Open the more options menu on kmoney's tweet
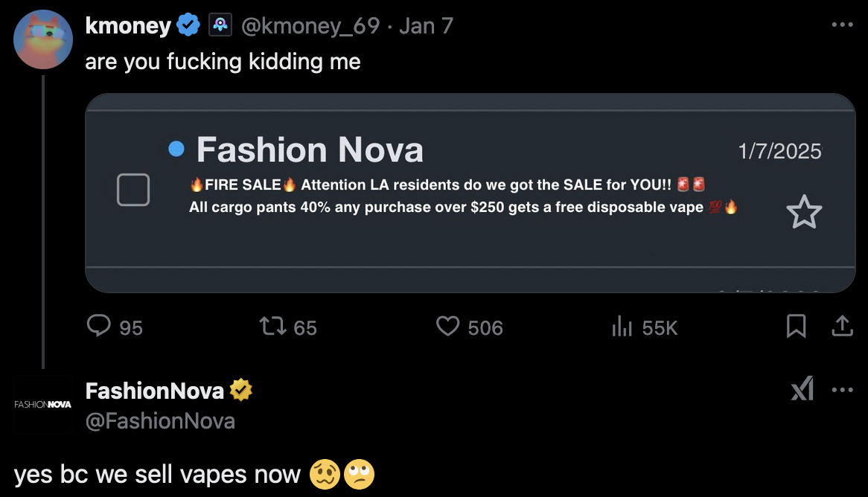 pos(842,25)
